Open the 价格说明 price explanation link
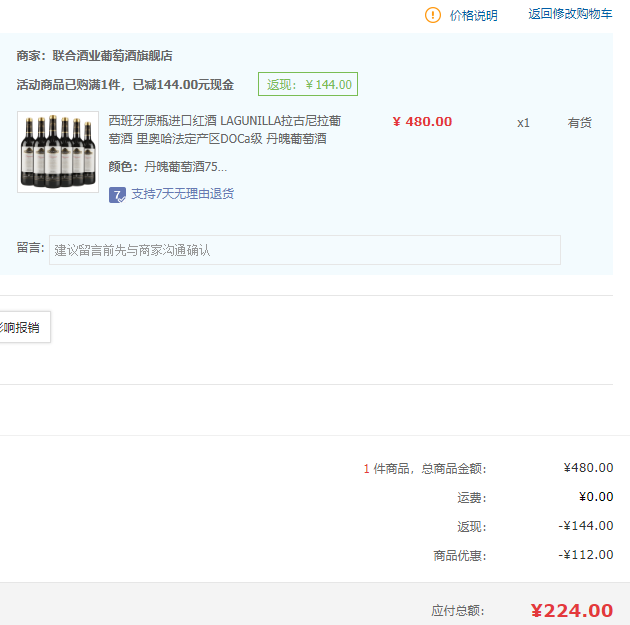The image size is (630, 625). pyautogui.click(x=473, y=15)
